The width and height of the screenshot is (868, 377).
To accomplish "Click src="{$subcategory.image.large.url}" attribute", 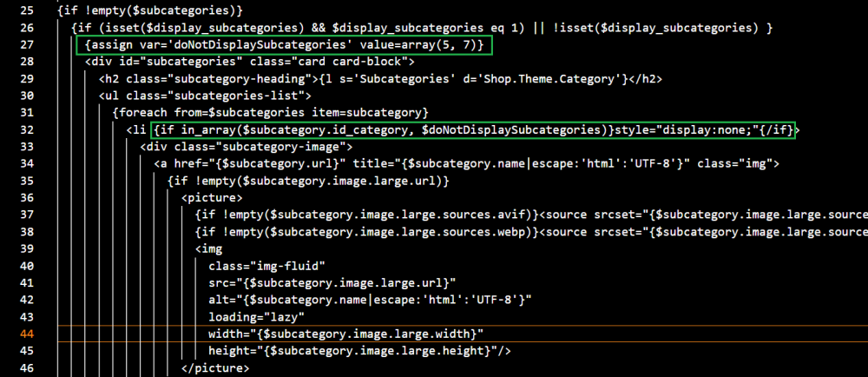I will tap(332, 283).
